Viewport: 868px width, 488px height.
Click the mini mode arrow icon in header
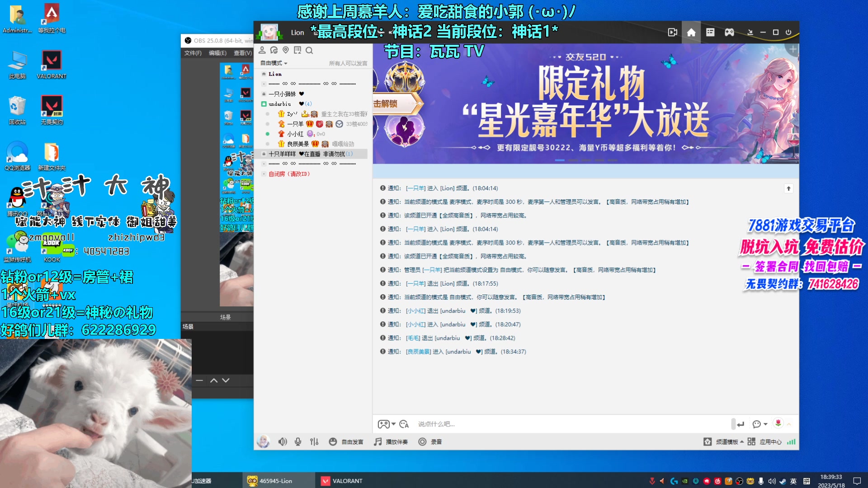(750, 33)
